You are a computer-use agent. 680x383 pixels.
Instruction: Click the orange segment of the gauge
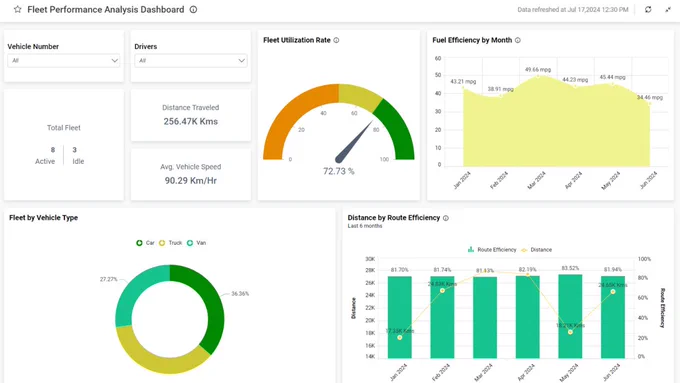(291, 114)
